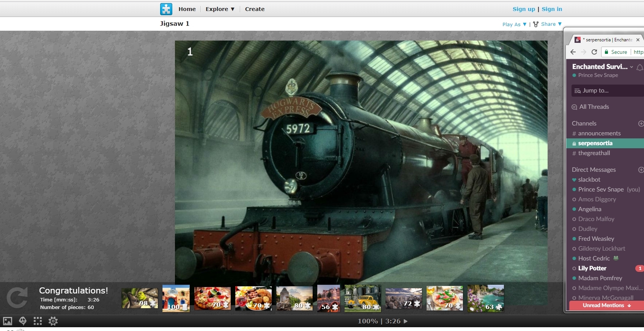The width and height of the screenshot is (644, 331).
Task: Click the Slack notifications bell icon
Action: coord(640,67)
